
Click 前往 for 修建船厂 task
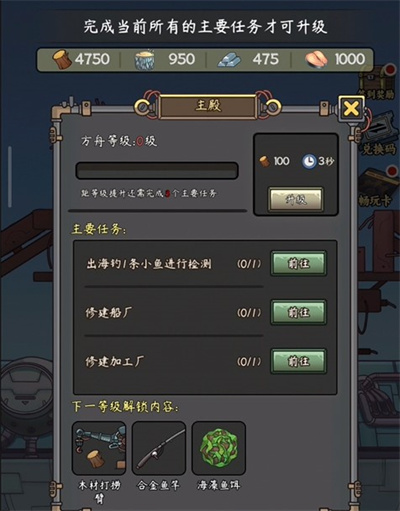pyautogui.click(x=298, y=312)
